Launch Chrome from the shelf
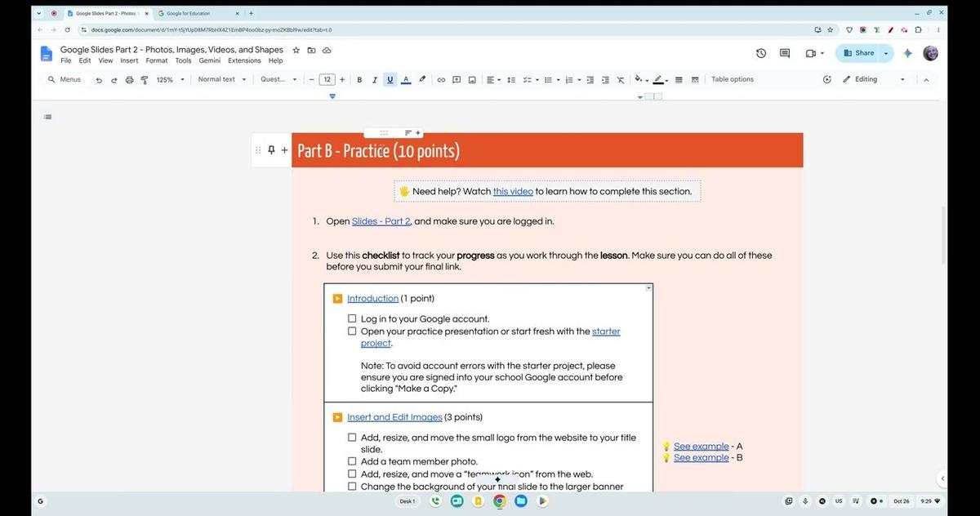Screen dimensions: 980x516 tap(499, 501)
